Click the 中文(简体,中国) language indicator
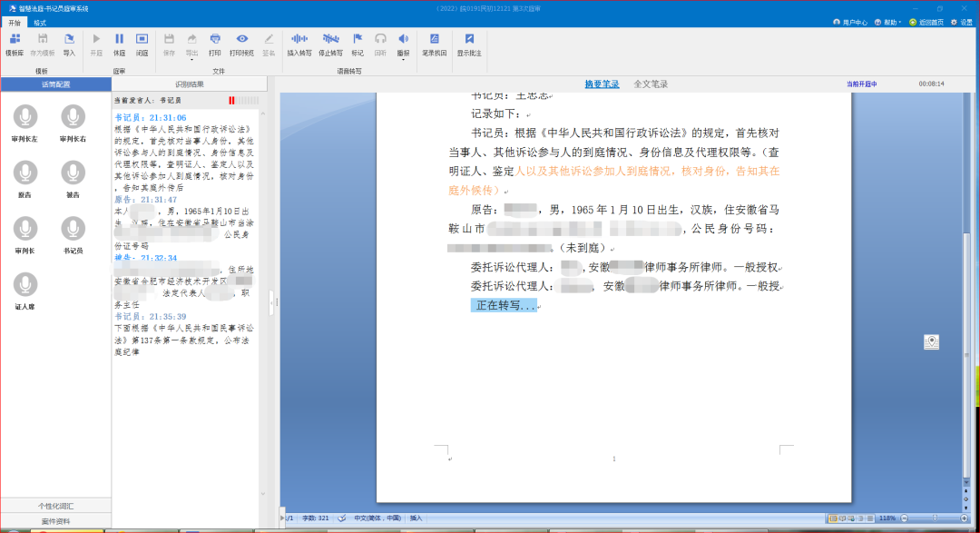 click(377, 518)
